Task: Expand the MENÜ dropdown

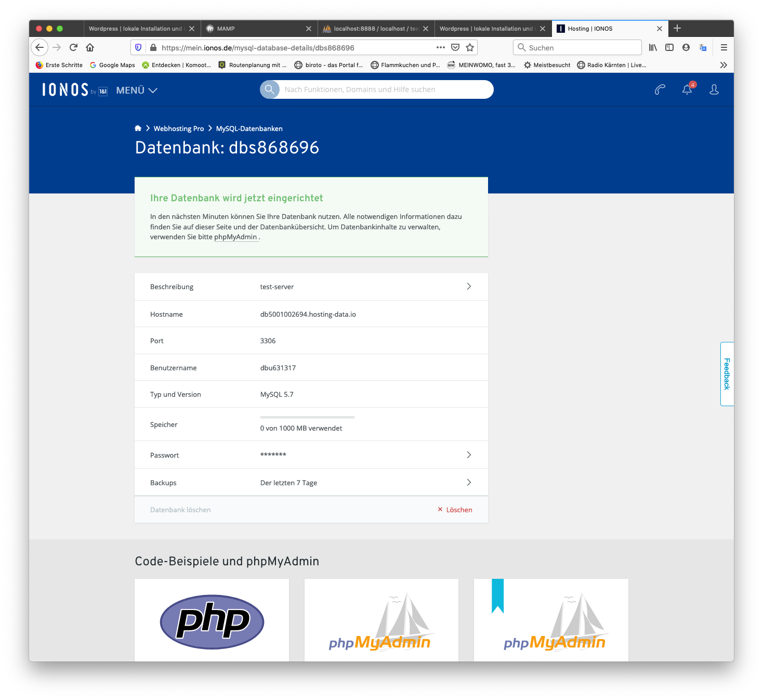Action: (x=137, y=90)
